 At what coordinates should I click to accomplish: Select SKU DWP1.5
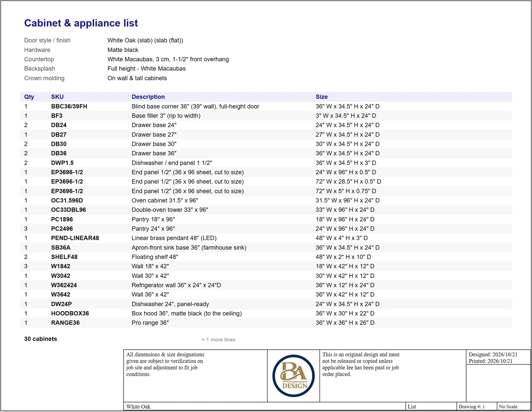click(x=62, y=163)
